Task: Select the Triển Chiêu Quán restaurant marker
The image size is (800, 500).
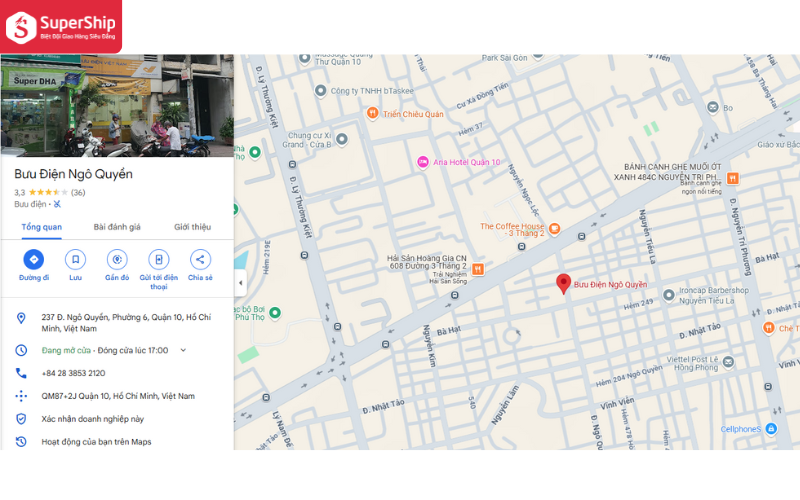Action: point(372,113)
